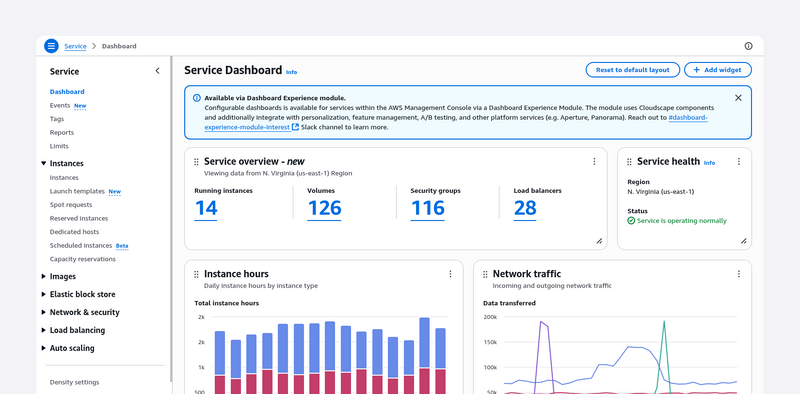This screenshot has width=800, height=394.
Task: Click the Add widget button
Action: coord(718,70)
